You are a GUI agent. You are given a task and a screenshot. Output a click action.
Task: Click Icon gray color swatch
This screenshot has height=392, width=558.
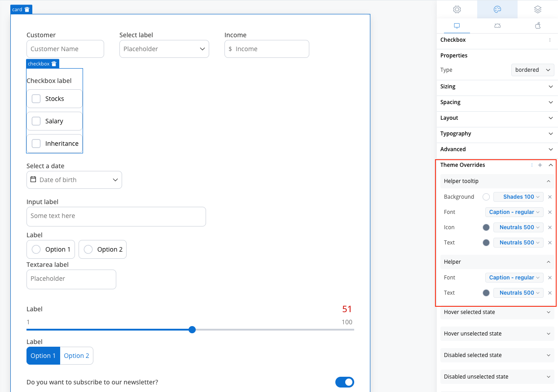pos(486,227)
